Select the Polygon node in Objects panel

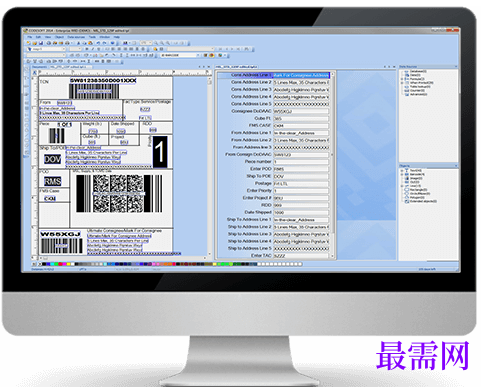coord(415,197)
